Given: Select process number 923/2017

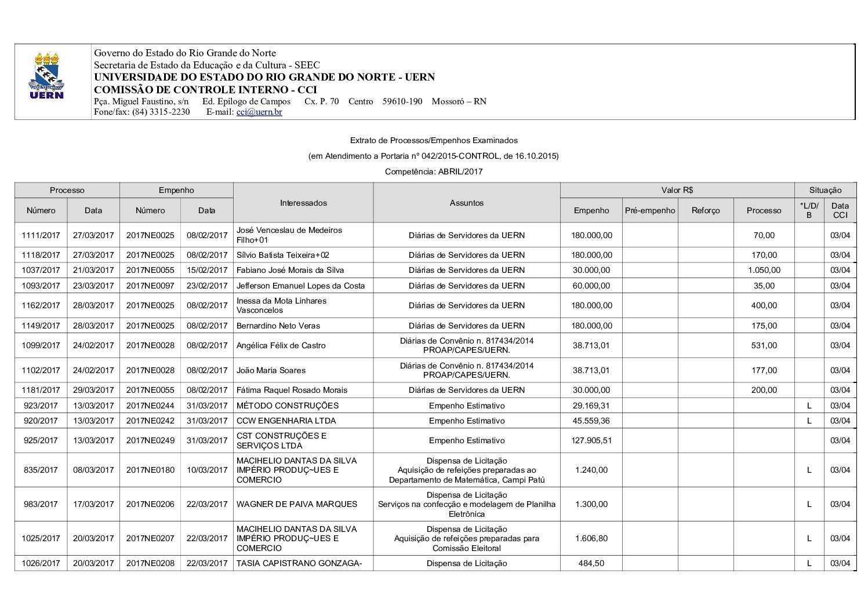Looking at the screenshot, I should [41, 406].
